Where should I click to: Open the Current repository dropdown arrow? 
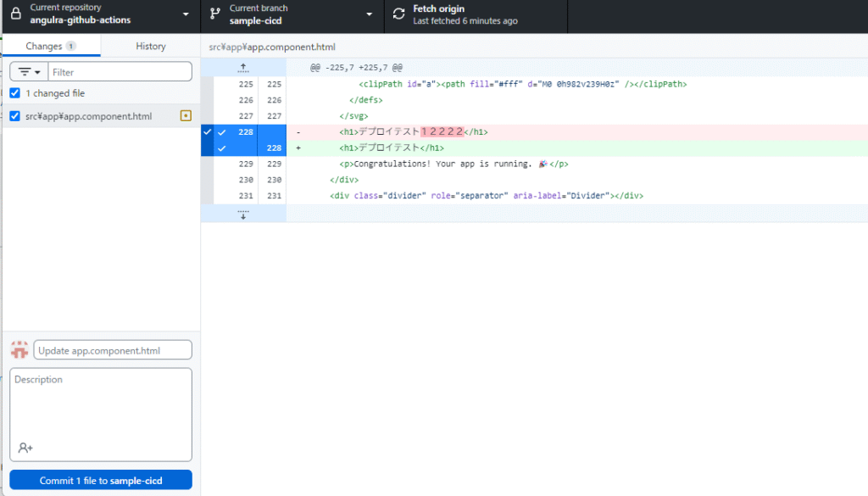tap(186, 14)
